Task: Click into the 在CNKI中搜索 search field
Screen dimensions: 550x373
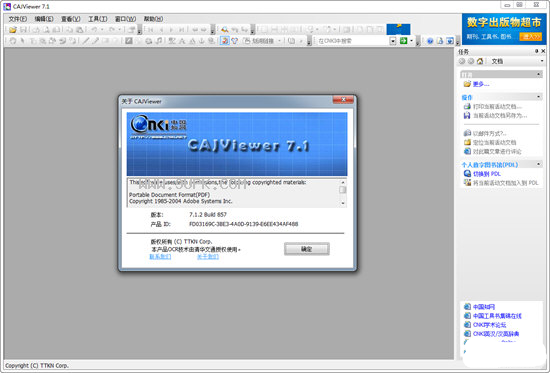Action: coord(353,41)
